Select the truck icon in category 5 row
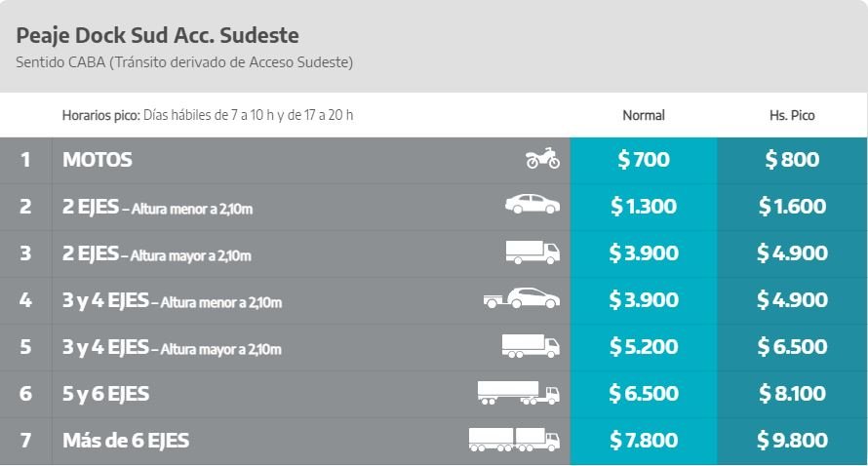868x466 pixels. (531, 346)
